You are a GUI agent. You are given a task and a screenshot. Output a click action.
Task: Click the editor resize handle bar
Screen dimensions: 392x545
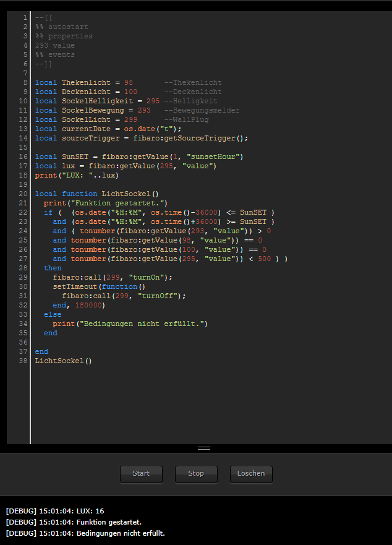pos(204,448)
